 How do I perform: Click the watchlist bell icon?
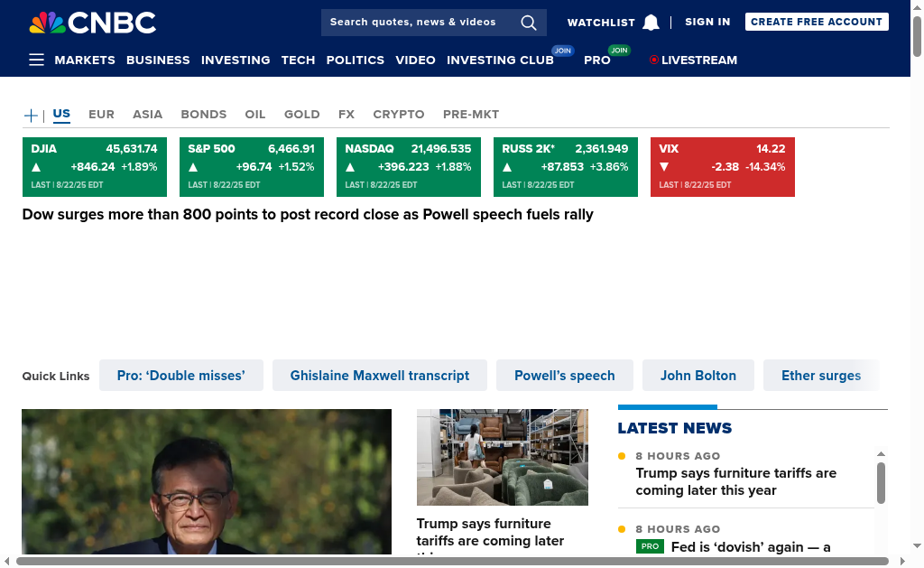651,23
